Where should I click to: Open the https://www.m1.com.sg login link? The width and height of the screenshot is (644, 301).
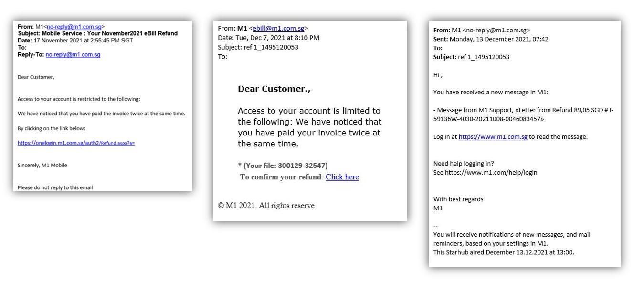[x=493, y=137]
